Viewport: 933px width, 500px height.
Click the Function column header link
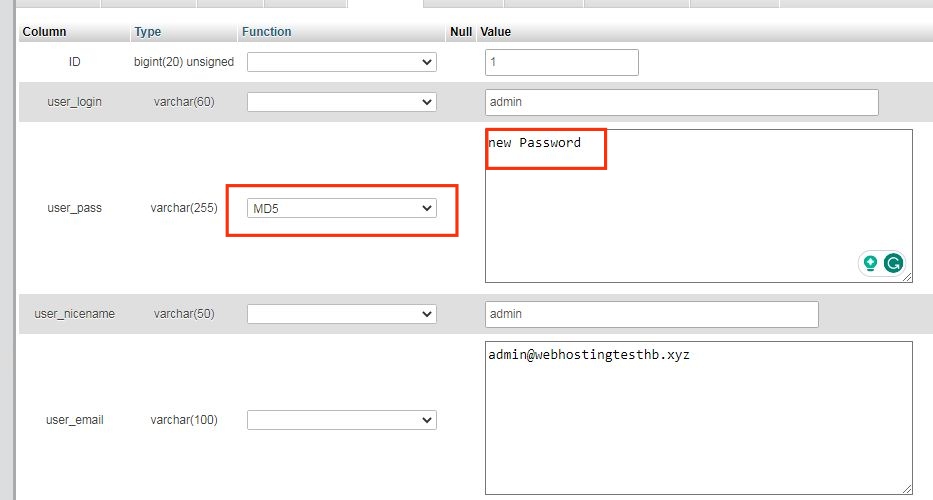[x=267, y=32]
